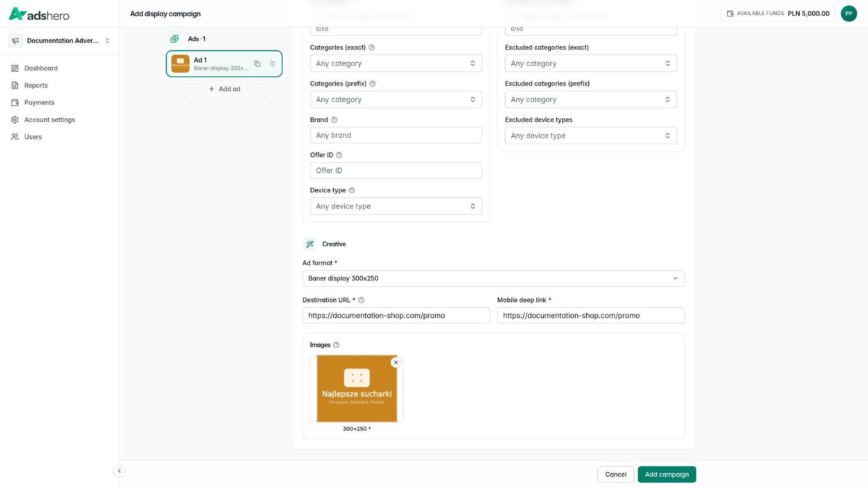Remove the uploaded sucharki banner image
The height and width of the screenshot is (488, 868).
tap(396, 362)
